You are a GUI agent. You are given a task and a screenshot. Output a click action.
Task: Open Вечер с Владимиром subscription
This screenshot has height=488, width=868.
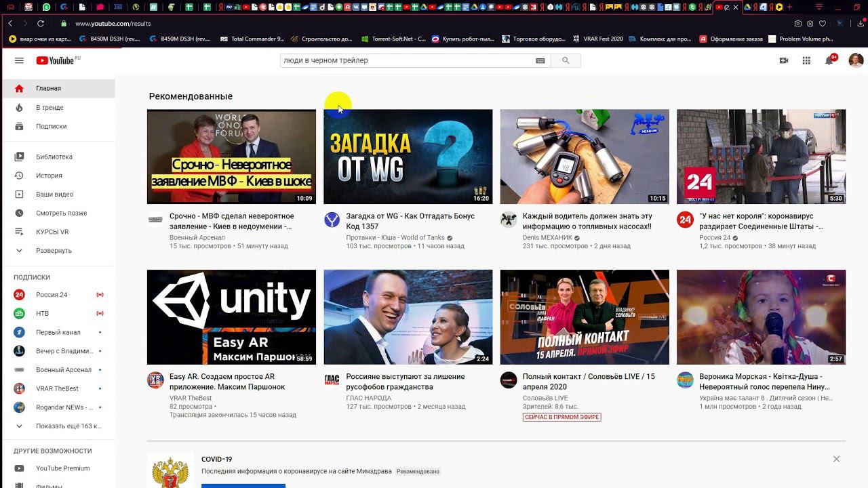point(58,351)
